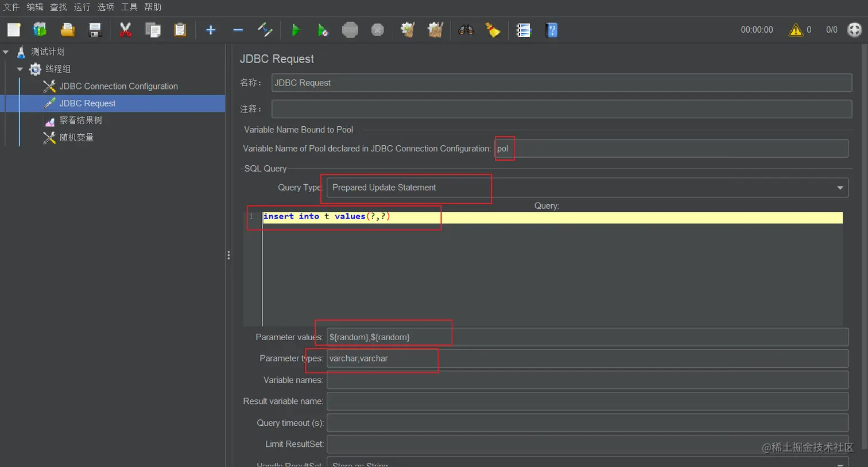Click the remote engines icon at toolbar end
Screen dimensions: 868x467
click(x=855, y=30)
